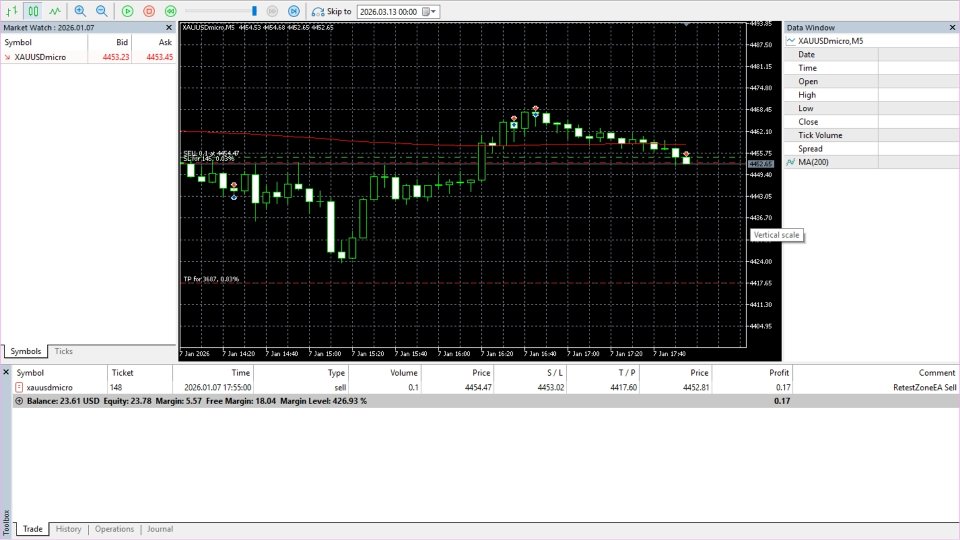The width and height of the screenshot is (960, 540).
Task: Click the bid value 4453.23
Action: click(116, 57)
